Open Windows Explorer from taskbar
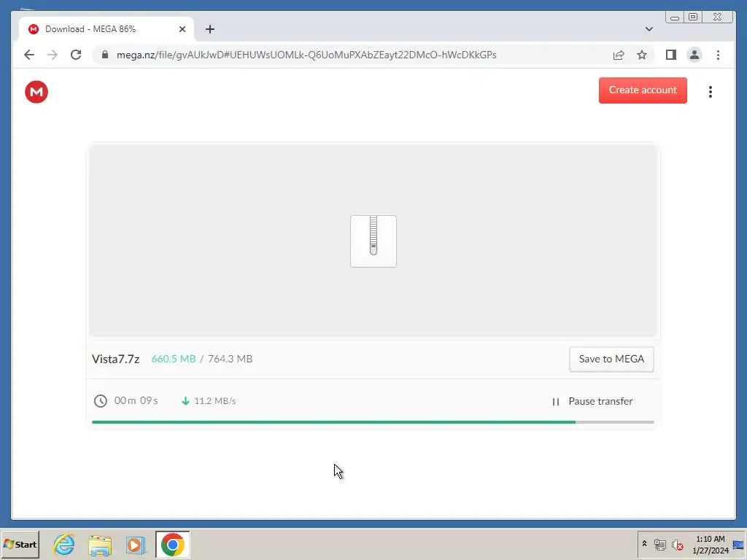This screenshot has height=560, width=747. [x=100, y=545]
